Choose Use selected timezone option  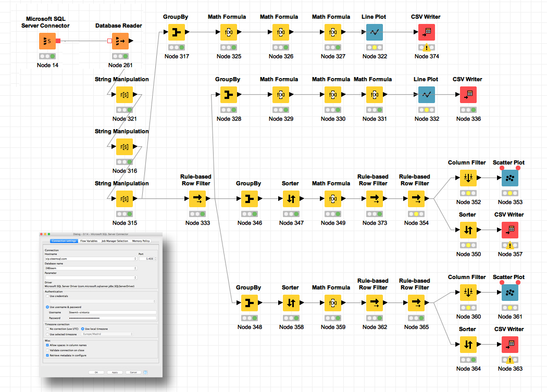(x=47, y=334)
